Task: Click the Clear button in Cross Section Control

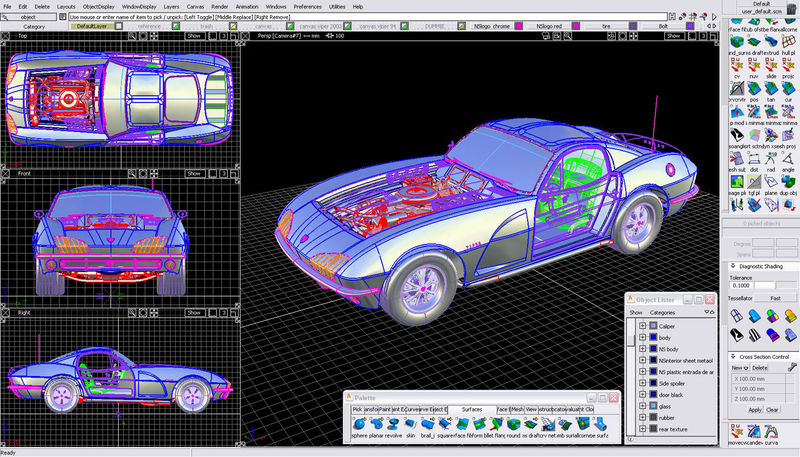Action: pyautogui.click(x=772, y=410)
